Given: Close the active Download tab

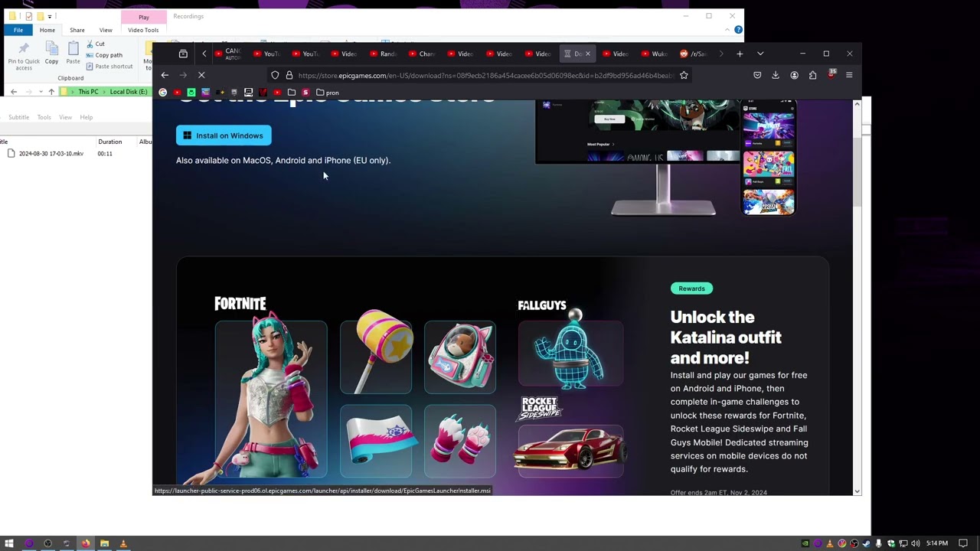Looking at the screenshot, I should pos(588,54).
